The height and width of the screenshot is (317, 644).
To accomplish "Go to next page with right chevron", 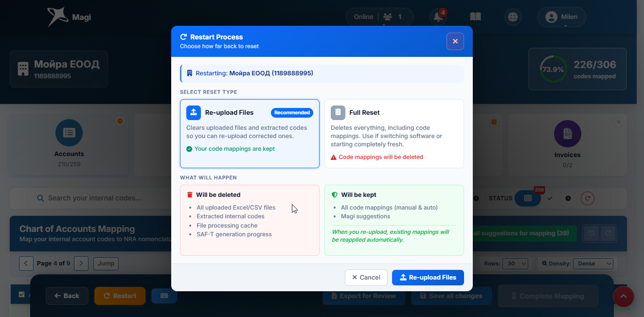I will (81, 264).
